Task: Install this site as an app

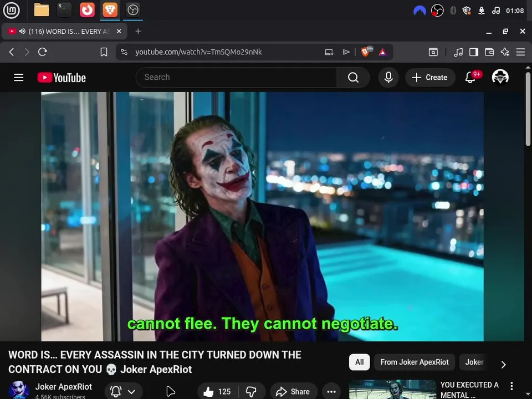Action: 329,52
